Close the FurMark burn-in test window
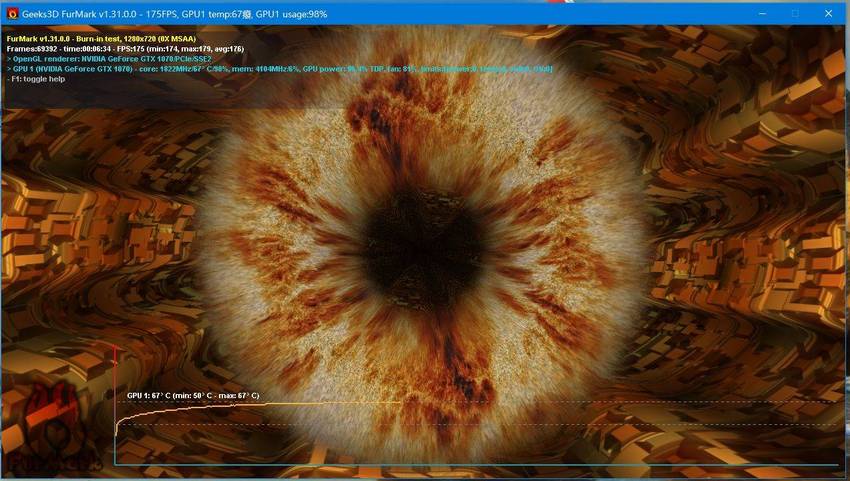Viewport: 850px width, 481px height. pos(828,14)
